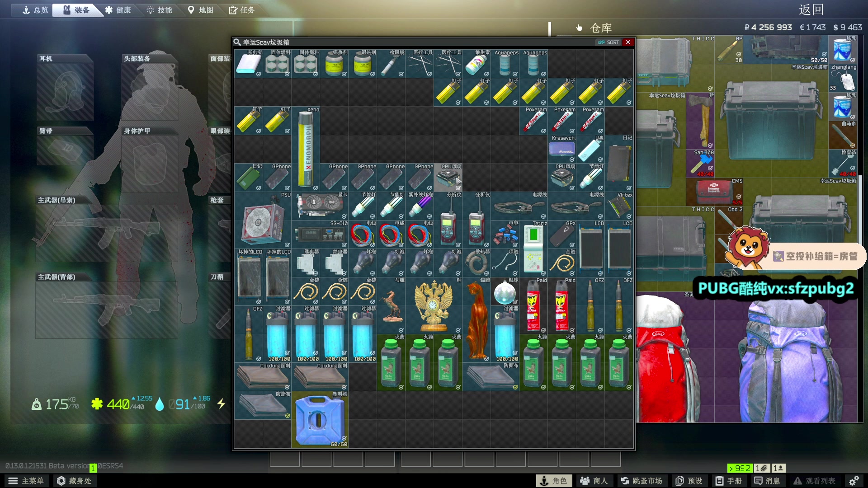Open the 预设 presets screen
Viewport: 868px width, 488px height.
coord(689,481)
